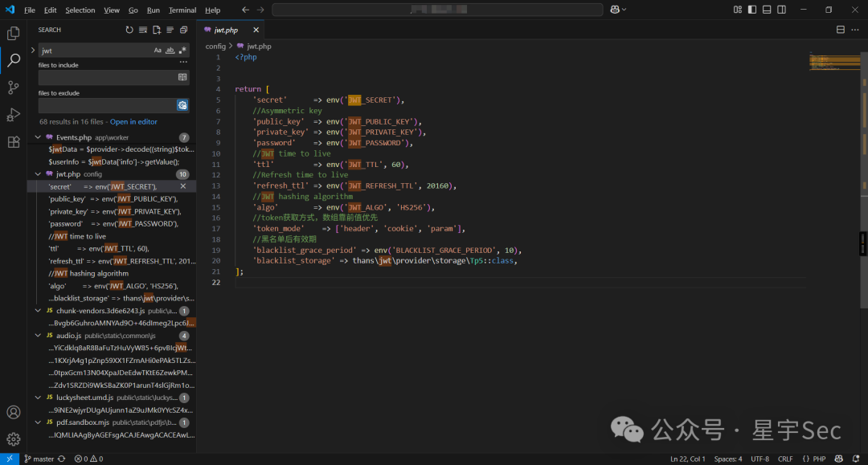The image size is (868, 465).
Task: Collapse Events.php results group
Action: pos(38,137)
